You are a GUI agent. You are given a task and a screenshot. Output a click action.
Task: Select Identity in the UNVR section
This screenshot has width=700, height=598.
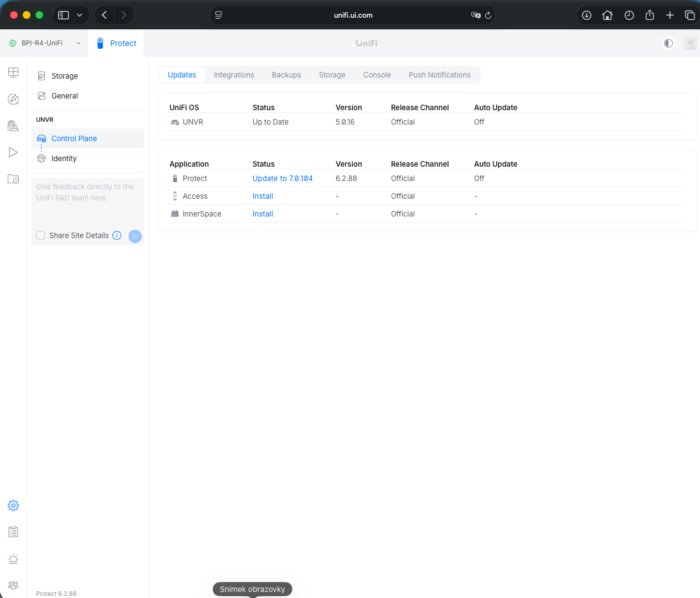[x=64, y=158]
